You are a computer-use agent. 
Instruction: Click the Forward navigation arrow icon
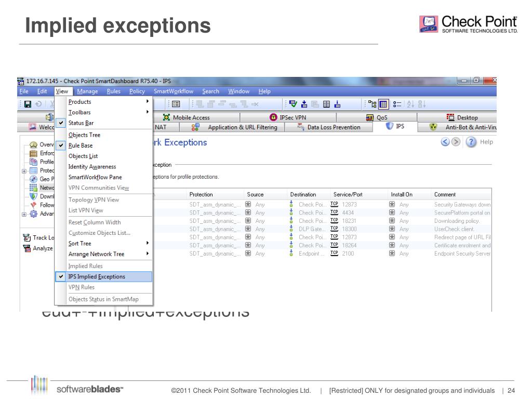click(456, 142)
